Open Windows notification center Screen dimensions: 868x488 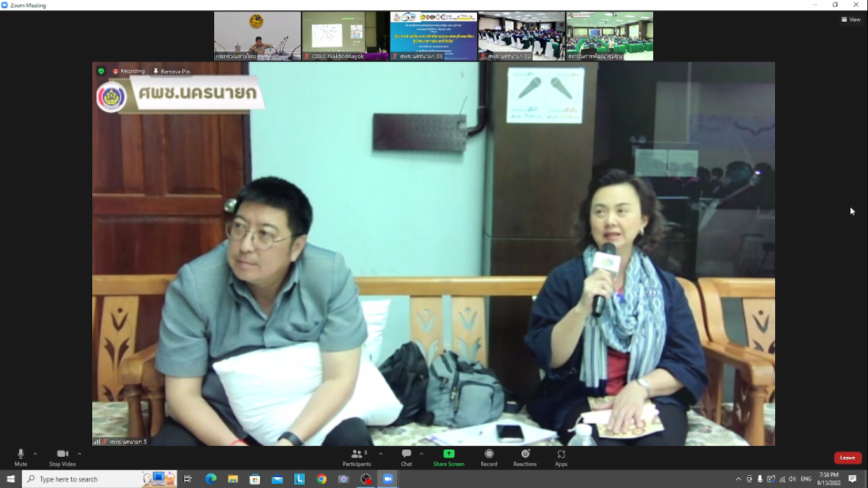(853, 479)
